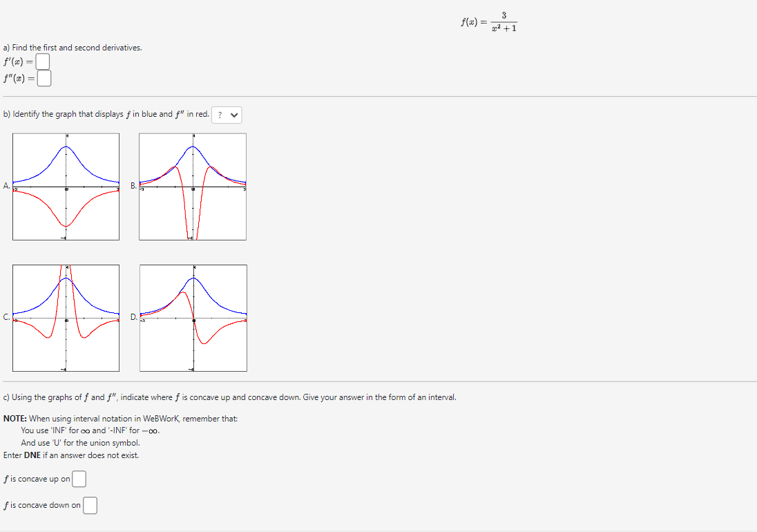Viewport: 757px width, 532px height.
Task: Select graph D thumbnail
Action: tap(192, 318)
